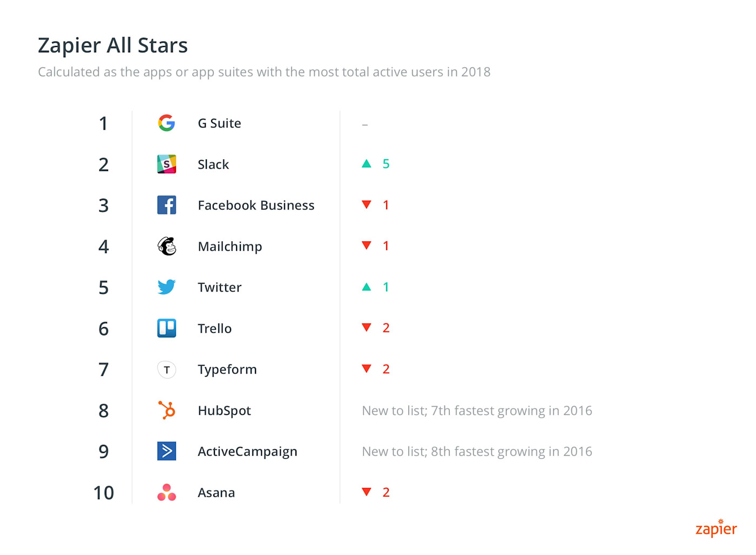This screenshot has height=555, width=756.
Task: Click the Zapier logo in corner
Action: (716, 528)
